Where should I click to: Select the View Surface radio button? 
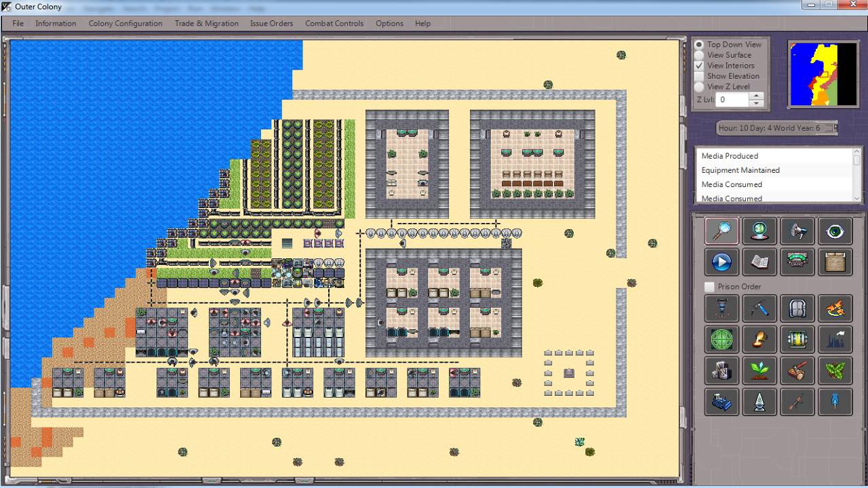coord(699,55)
